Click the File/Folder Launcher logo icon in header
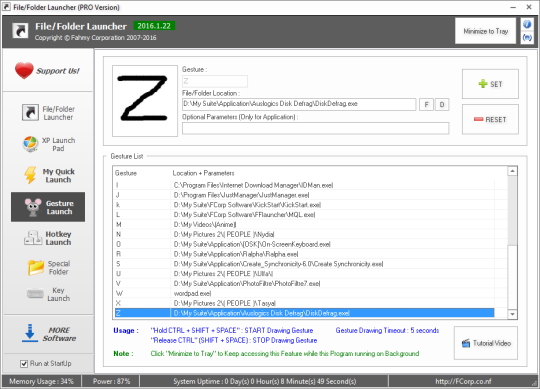The height and width of the screenshot is (389, 540). [20, 30]
